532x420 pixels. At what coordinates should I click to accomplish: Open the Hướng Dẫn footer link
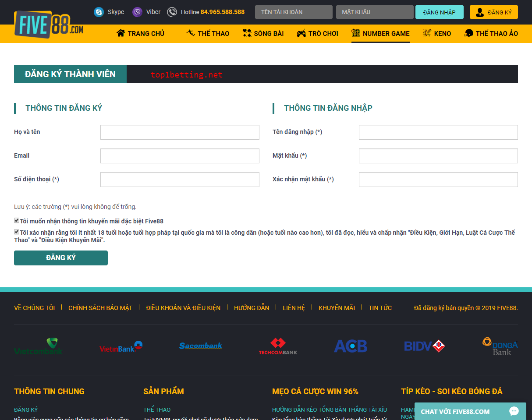tap(252, 308)
